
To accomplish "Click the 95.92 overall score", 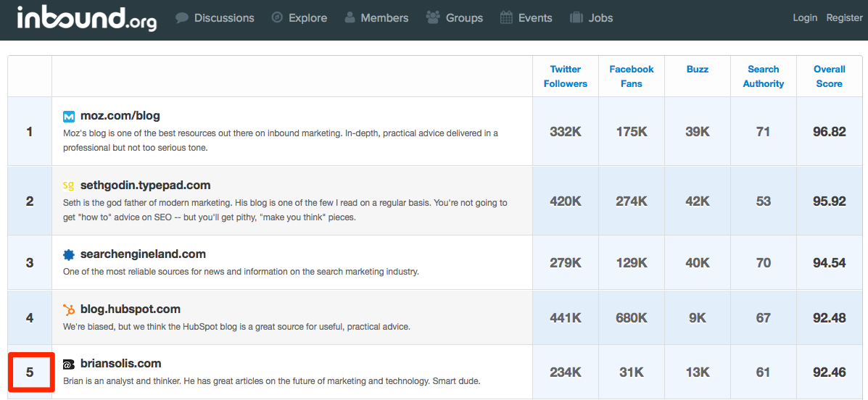I will coord(830,201).
